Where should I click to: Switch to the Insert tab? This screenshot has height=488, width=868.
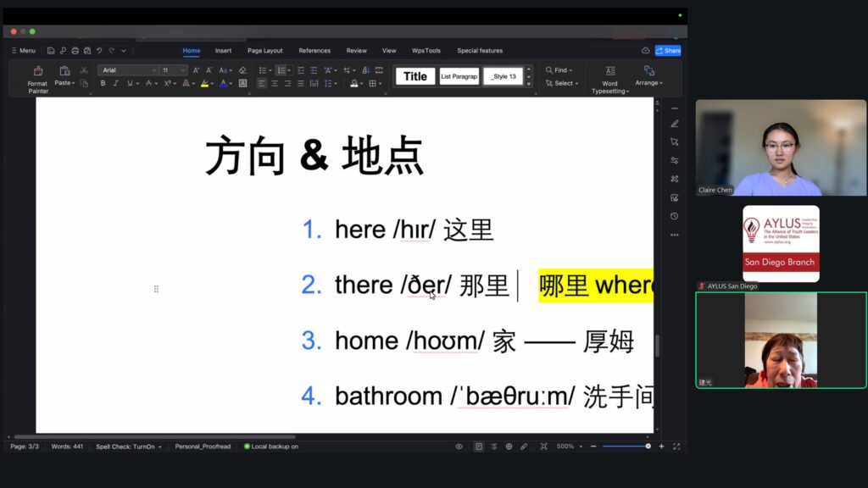click(x=223, y=51)
